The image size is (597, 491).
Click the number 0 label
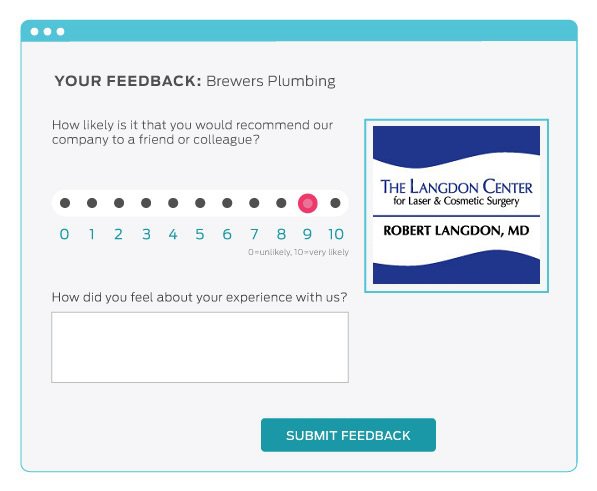(x=64, y=234)
